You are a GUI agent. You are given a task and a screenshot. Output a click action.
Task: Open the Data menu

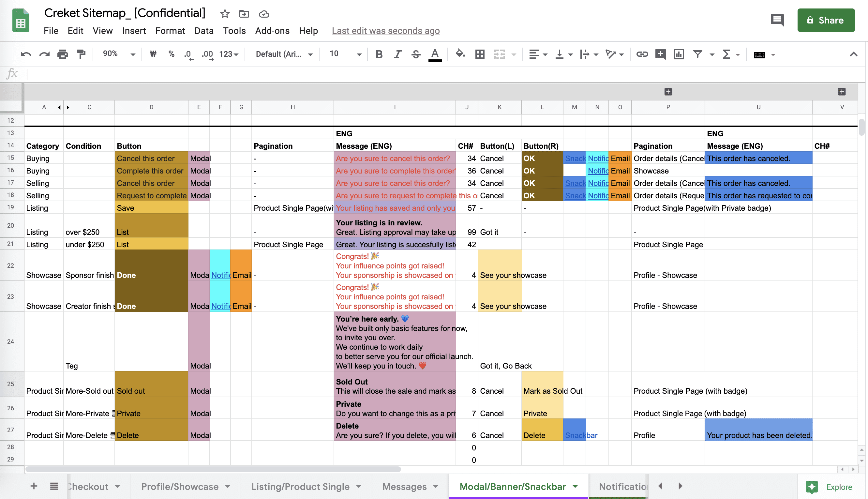tap(204, 31)
